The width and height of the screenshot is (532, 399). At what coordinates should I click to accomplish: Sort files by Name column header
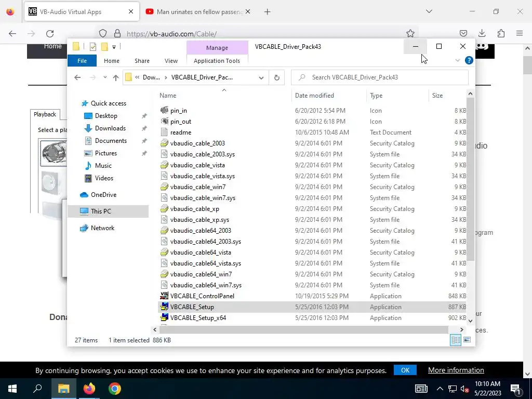[x=168, y=96]
